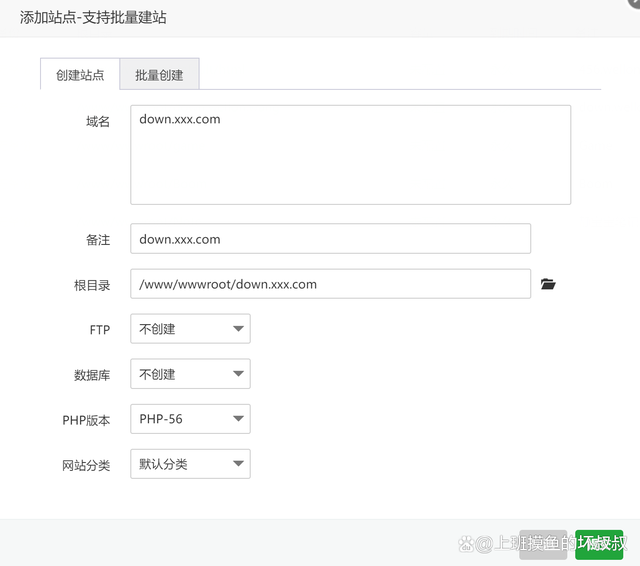Focus the 备注 input field
Image resolution: width=640 pixels, height=566 pixels.
pos(331,239)
